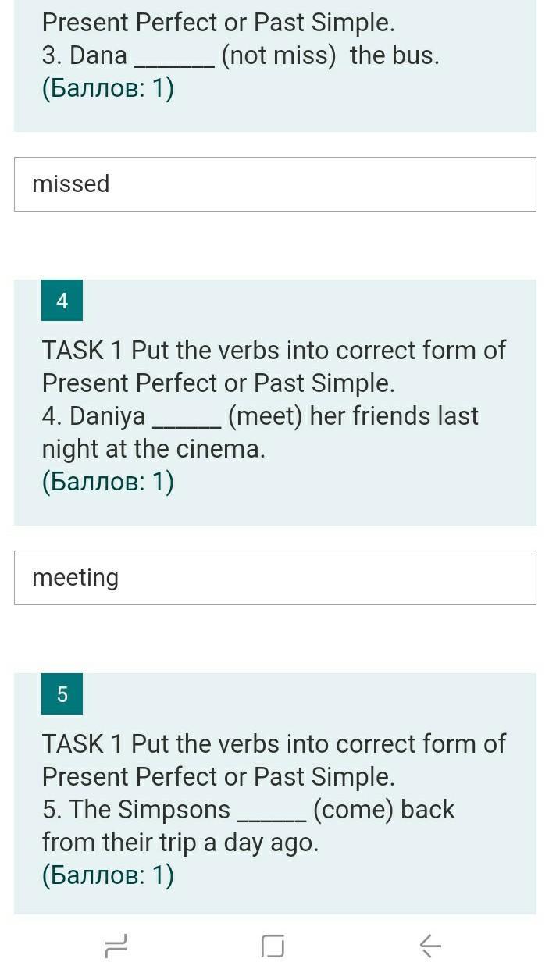Viewport: 556px width, 980px height.
Task: Tap the Android back arrow
Action: tap(430, 946)
